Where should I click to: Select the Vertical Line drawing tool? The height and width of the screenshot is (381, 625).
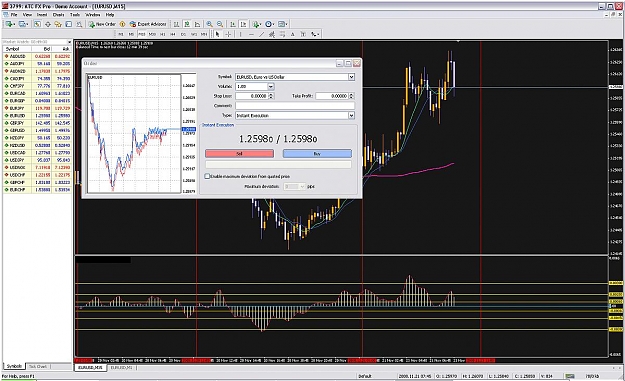(x=240, y=34)
